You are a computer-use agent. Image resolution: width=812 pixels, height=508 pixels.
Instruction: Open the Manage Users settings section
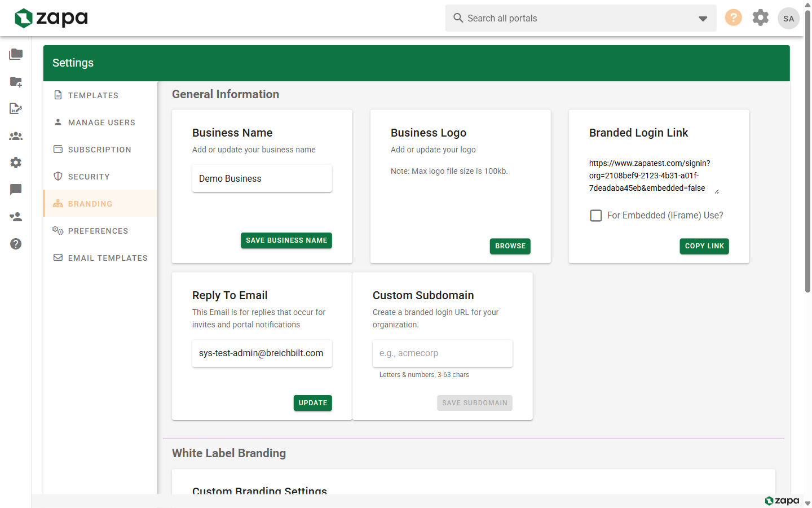[x=100, y=122]
